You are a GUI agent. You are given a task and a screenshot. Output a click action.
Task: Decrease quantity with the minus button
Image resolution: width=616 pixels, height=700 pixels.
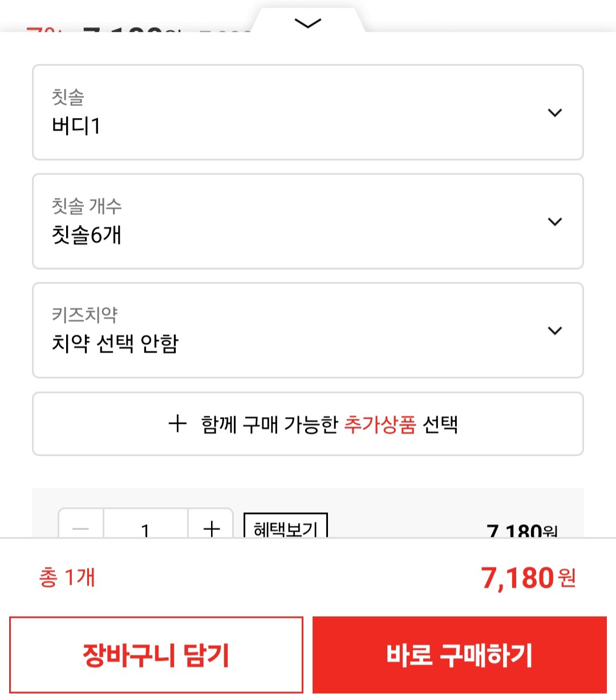(81, 528)
